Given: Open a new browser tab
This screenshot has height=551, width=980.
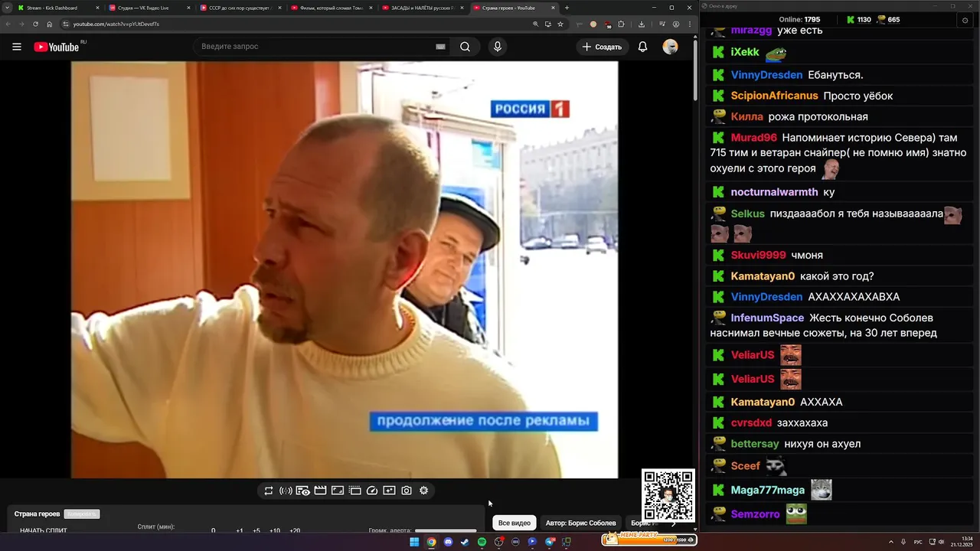Looking at the screenshot, I should pyautogui.click(x=567, y=8).
